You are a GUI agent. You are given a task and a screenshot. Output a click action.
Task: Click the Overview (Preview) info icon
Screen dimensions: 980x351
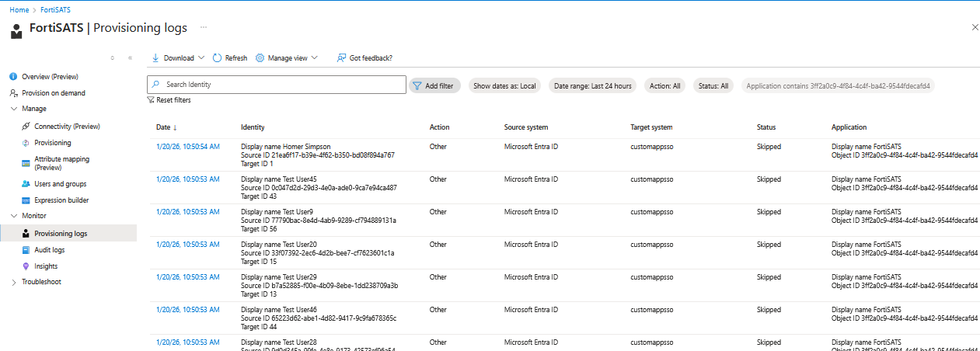tap(13, 77)
